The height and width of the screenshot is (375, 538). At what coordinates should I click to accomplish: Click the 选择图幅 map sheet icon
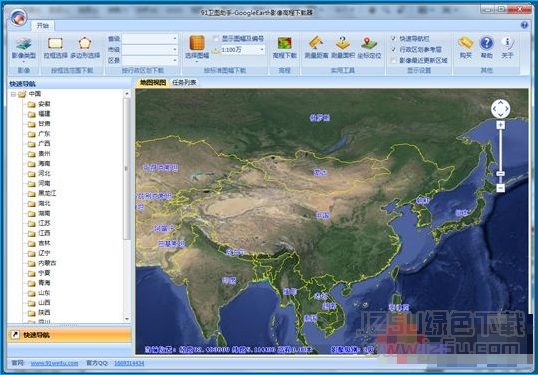197,43
